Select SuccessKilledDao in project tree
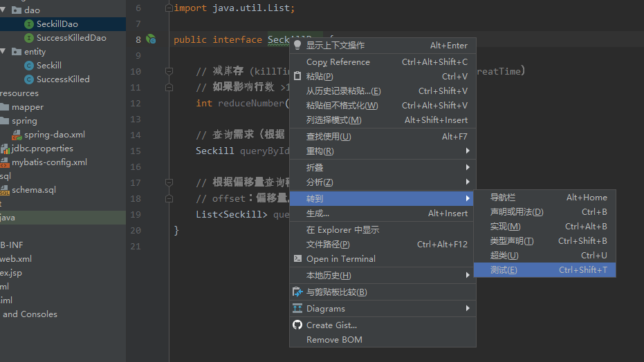Viewport: 644px width, 362px height. tap(63, 38)
